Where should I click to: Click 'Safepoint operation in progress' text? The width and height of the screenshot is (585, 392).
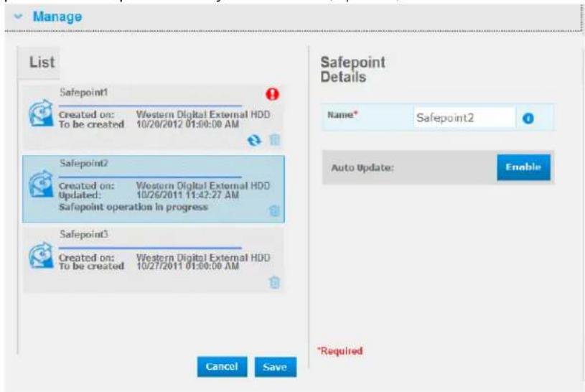pos(134,207)
